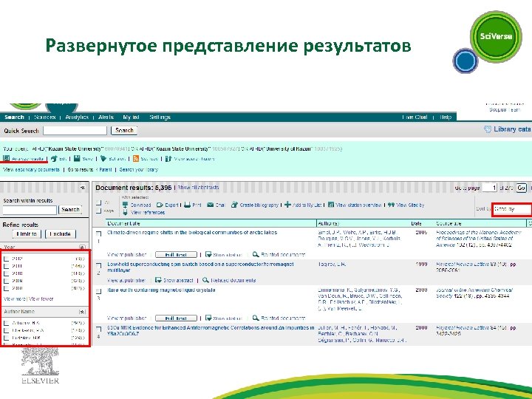The width and height of the screenshot is (532, 399).
Task: Click the green plus Add to My List icon
Action: 287,205
